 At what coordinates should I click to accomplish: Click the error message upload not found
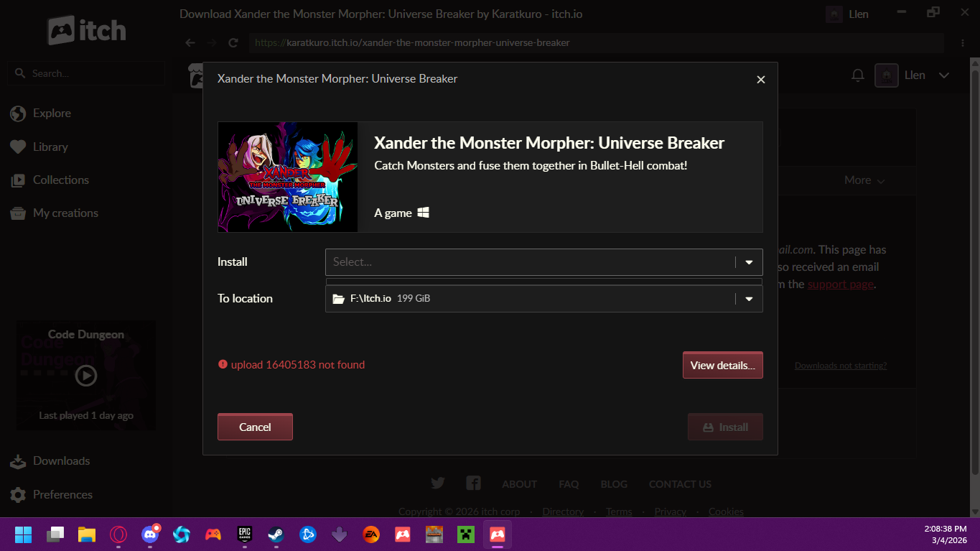click(x=298, y=365)
